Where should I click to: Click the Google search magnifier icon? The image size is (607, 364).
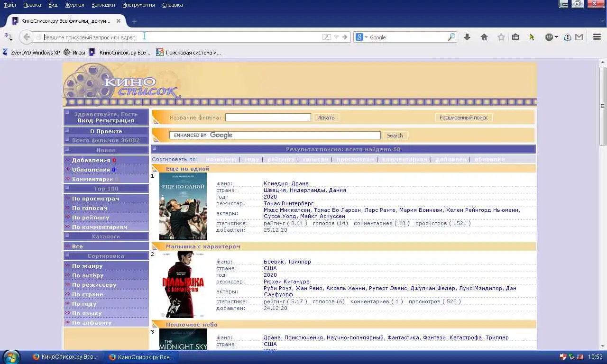[x=451, y=37]
